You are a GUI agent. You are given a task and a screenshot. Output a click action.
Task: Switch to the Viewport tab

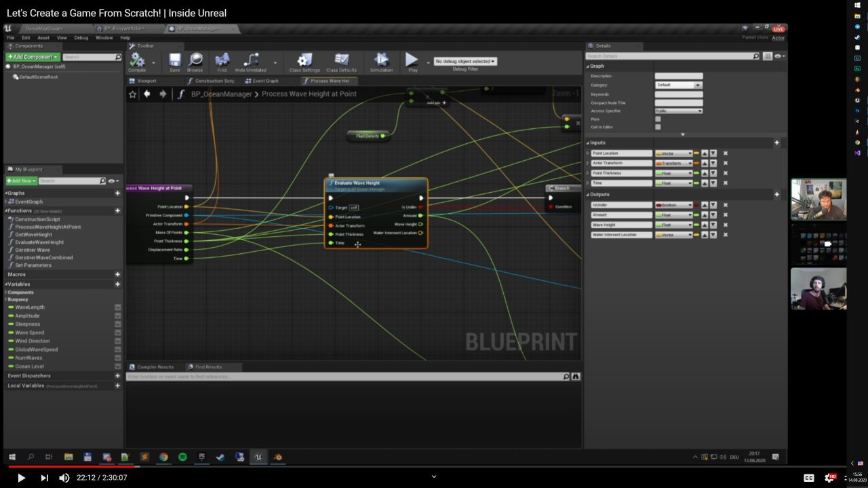point(146,81)
